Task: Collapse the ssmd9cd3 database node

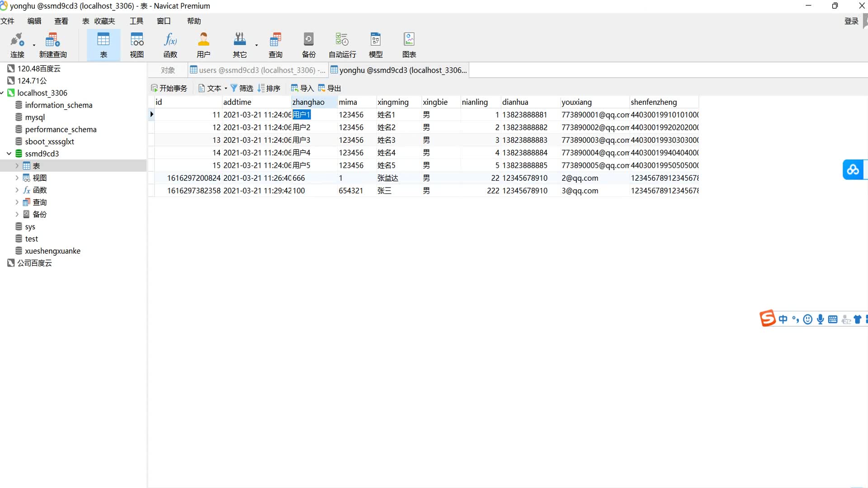Action: [x=9, y=154]
